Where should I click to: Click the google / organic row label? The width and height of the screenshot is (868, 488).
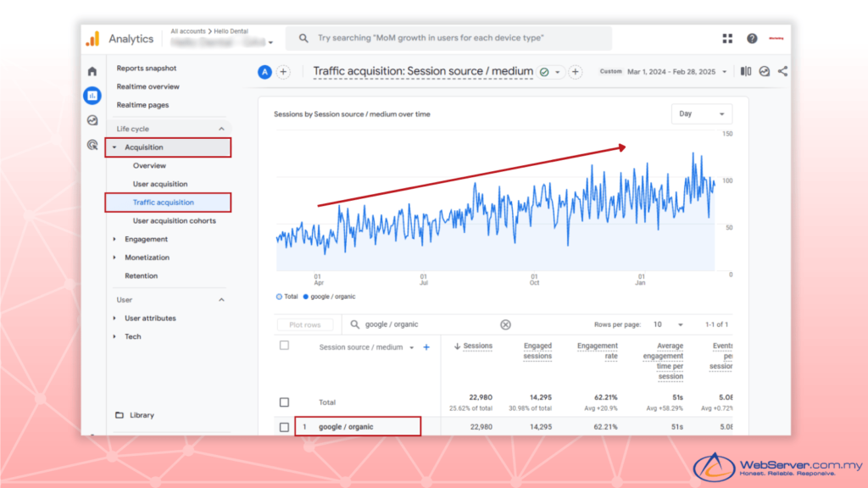pyautogui.click(x=346, y=427)
